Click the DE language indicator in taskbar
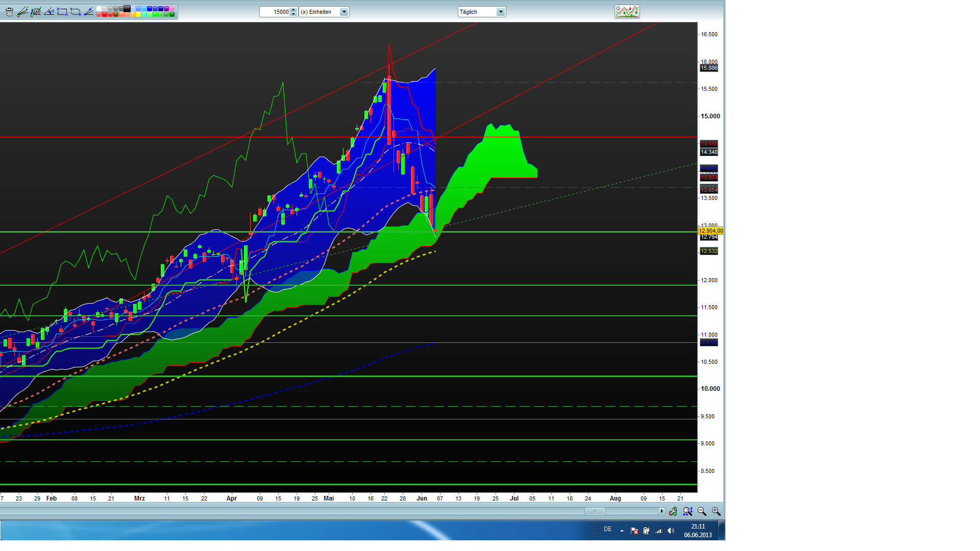980x551 pixels. coord(607,529)
